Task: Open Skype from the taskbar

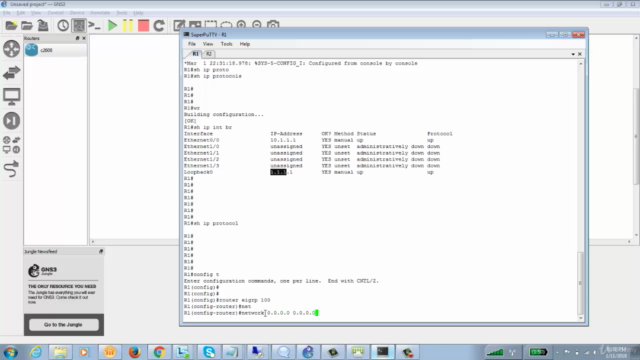Action: (x=209, y=352)
